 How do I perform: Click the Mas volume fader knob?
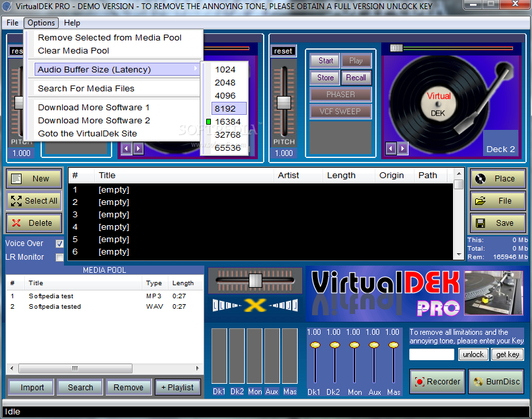click(394, 345)
